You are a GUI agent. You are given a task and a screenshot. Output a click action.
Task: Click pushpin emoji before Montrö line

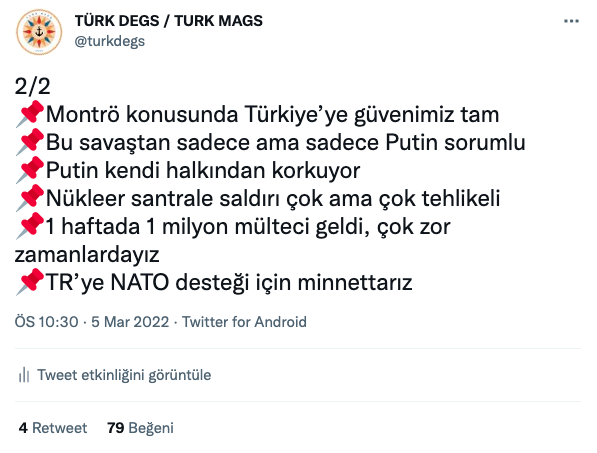coord(30,113)
